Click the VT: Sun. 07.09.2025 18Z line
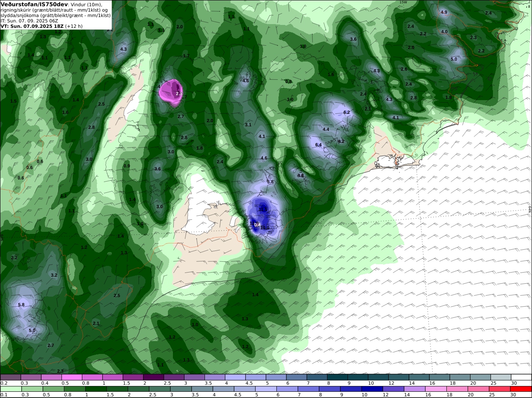 point(32,26)
